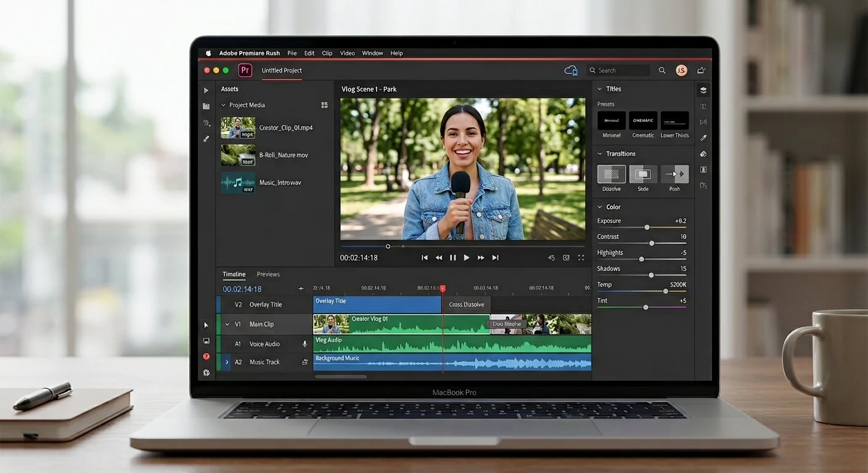The width and height of the screenshot is (868, 473).
Task: Click the red help icon in timeline sidebar
Action: click(207, 357)
